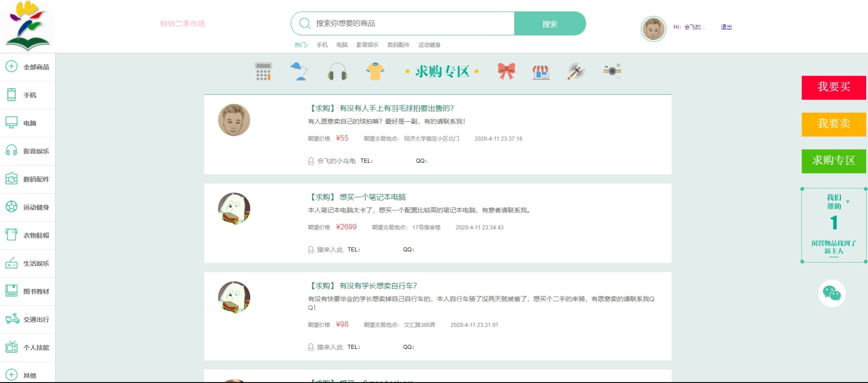Click the green 搜索 search button
This screenshot has height=383, width=868.
pos(550,23)
